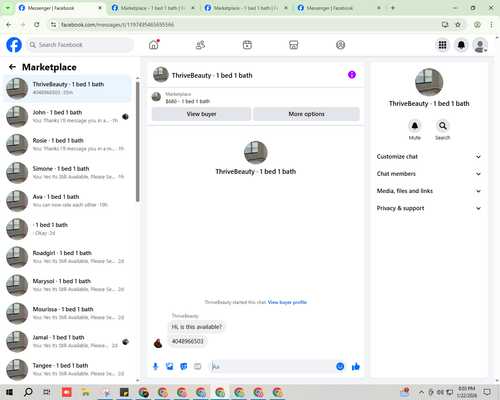500x400 pixels.
Task: Click the conversation list scrollbar
Action: 138,142
